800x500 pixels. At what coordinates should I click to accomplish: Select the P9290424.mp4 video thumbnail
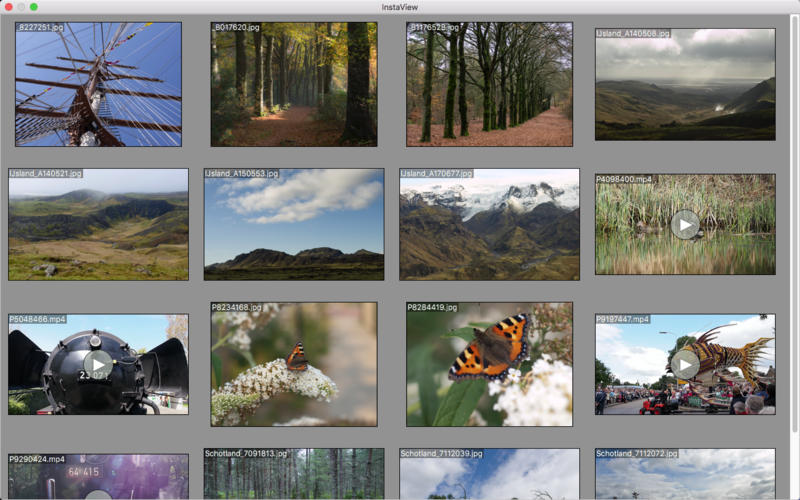(98, 478)
